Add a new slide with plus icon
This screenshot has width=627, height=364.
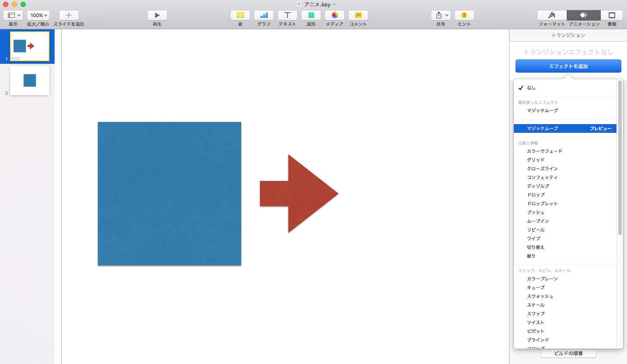(x=69, y=15)
